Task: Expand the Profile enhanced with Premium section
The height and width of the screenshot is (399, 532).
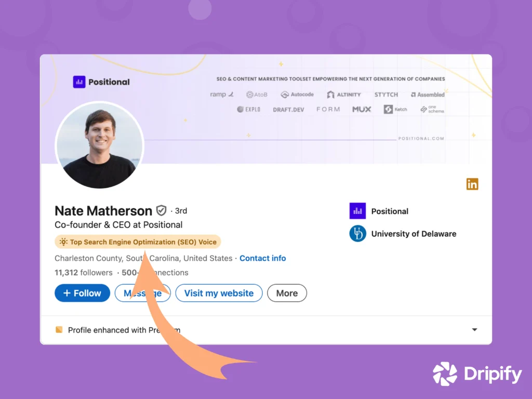Action: 474,329
